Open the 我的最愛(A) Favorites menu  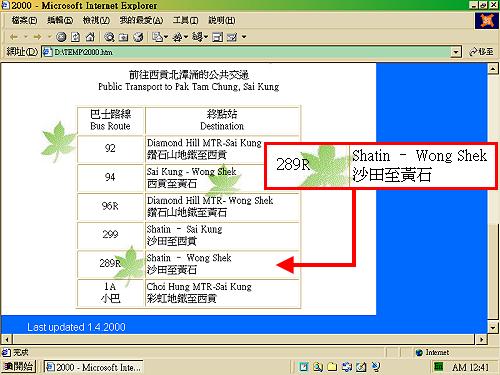pos(141,20)
